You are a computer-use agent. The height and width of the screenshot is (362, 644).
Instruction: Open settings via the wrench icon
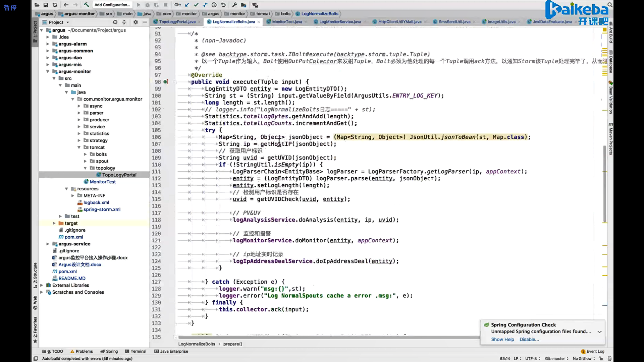pos(234,5)
